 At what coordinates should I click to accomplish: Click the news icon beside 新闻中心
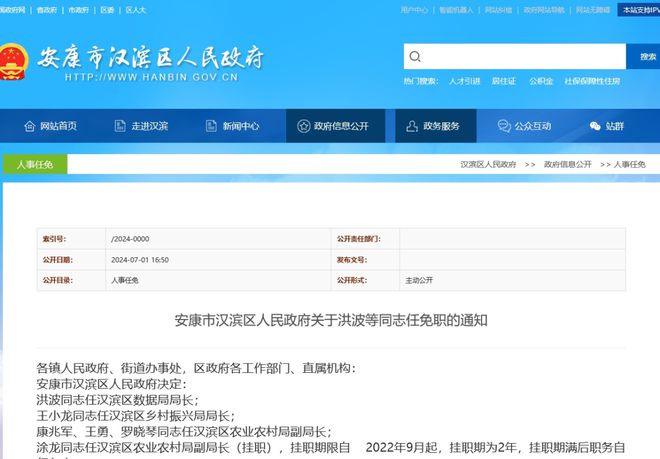coord(211,126)
